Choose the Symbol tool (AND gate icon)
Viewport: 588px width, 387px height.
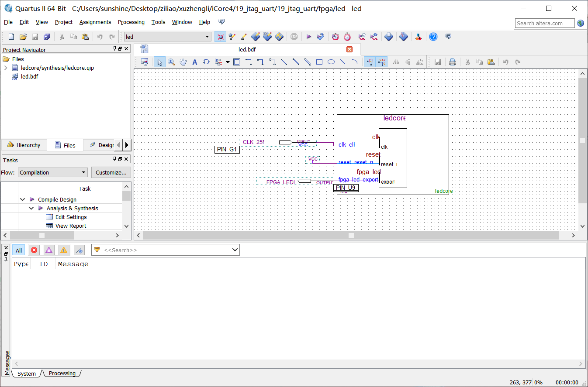pyautogui.click(x=207, y=62)
